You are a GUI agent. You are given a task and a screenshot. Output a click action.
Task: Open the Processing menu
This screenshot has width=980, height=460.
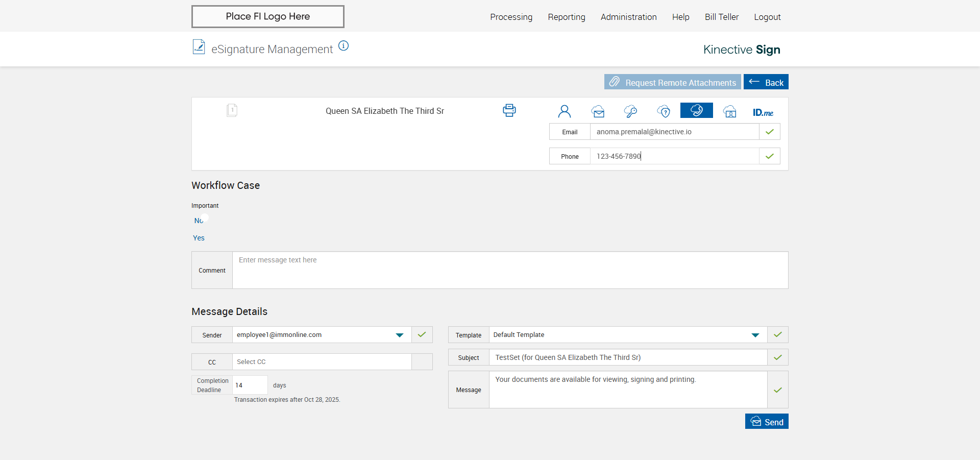coord(511,17)
